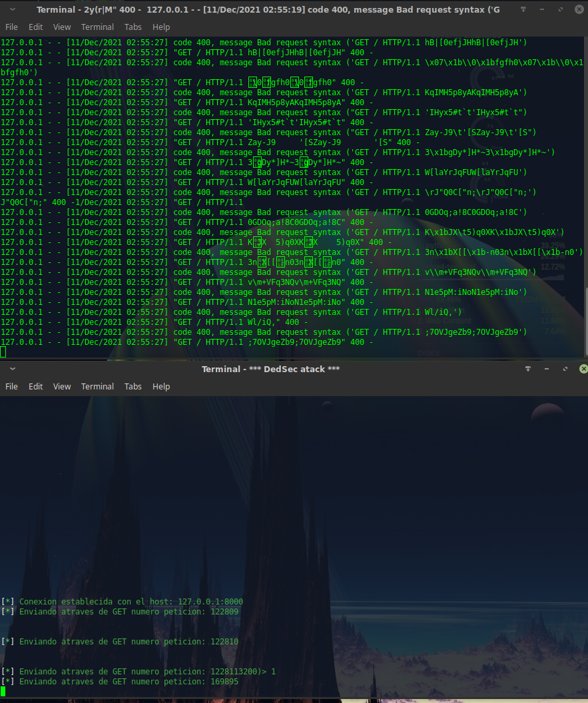
Task: Click the green cursor in DedSec terminal
Action: point(3,691)
